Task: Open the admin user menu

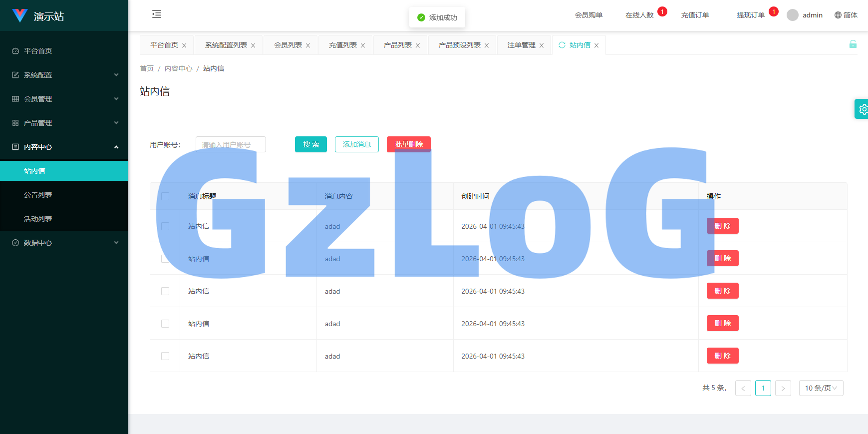Action: coord(805,15)
